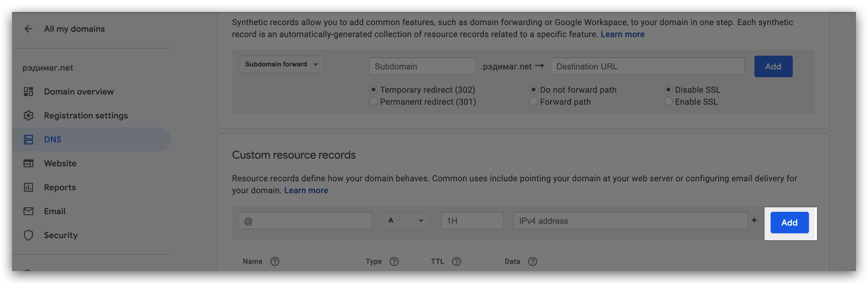Click the plus icon beside IPv4 address
The width and height of the screenshot is (868, 283).
pyautogui.click(x=754, y=220)
